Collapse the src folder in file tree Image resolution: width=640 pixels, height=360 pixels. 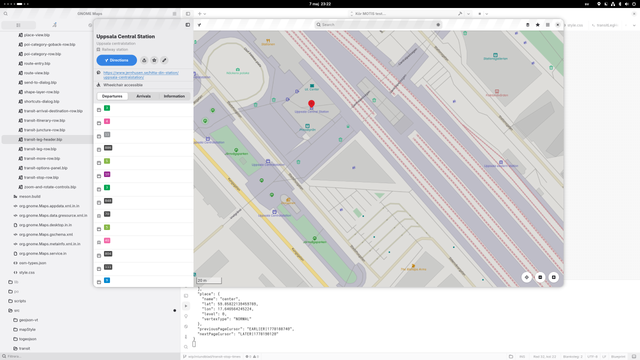(x=17, y=311)
